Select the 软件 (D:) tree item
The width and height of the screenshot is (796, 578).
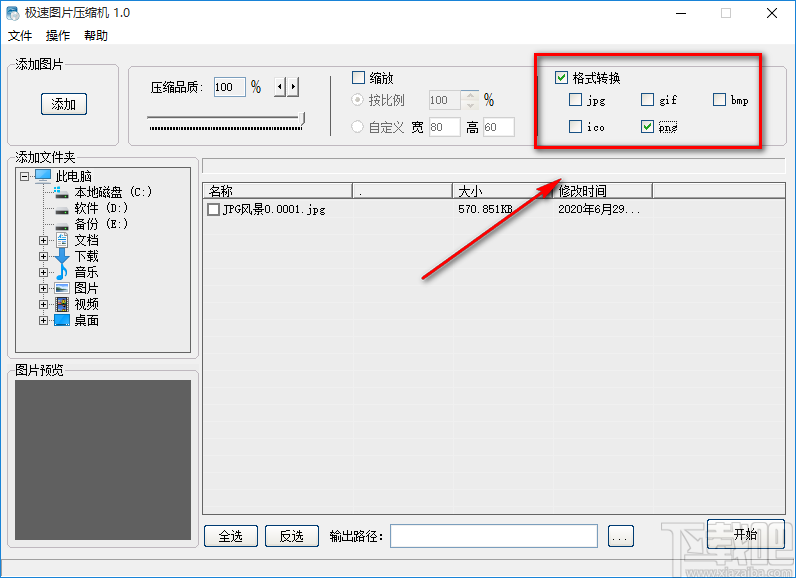[x=101, y=209]
